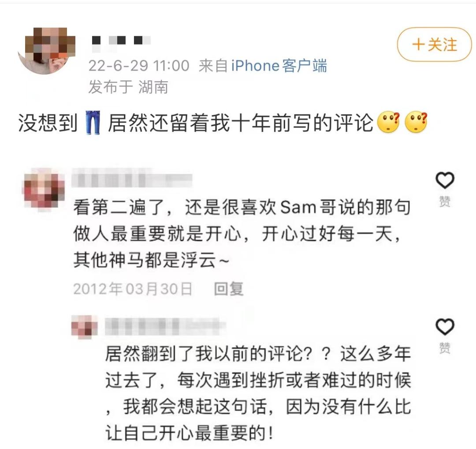Viewport: 476px width, 449px height.
Task: Tap 赞 label under the reply's heart
Action: (445, 348)
